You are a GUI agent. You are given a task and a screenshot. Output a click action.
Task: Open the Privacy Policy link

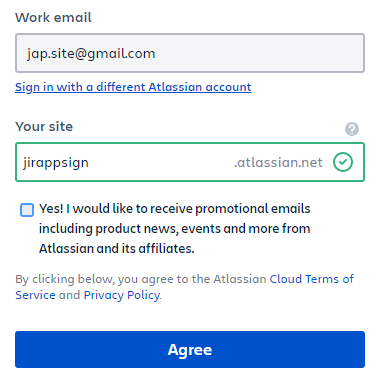tap(122, 295)
